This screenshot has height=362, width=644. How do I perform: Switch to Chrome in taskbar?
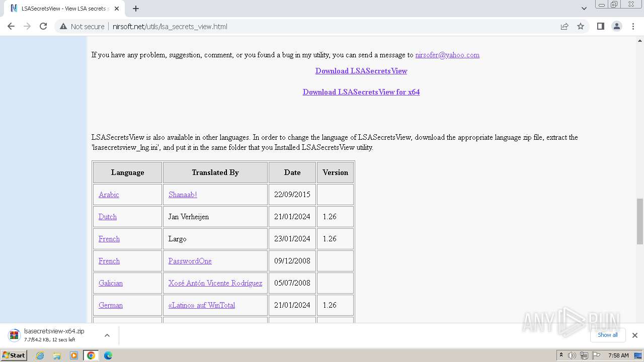[x=91, y=355]
